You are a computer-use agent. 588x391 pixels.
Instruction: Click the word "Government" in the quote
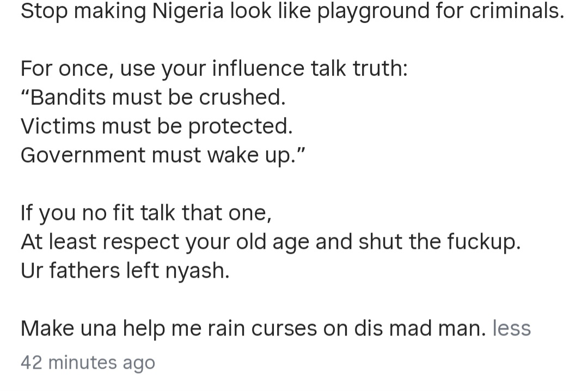point(82,155)
